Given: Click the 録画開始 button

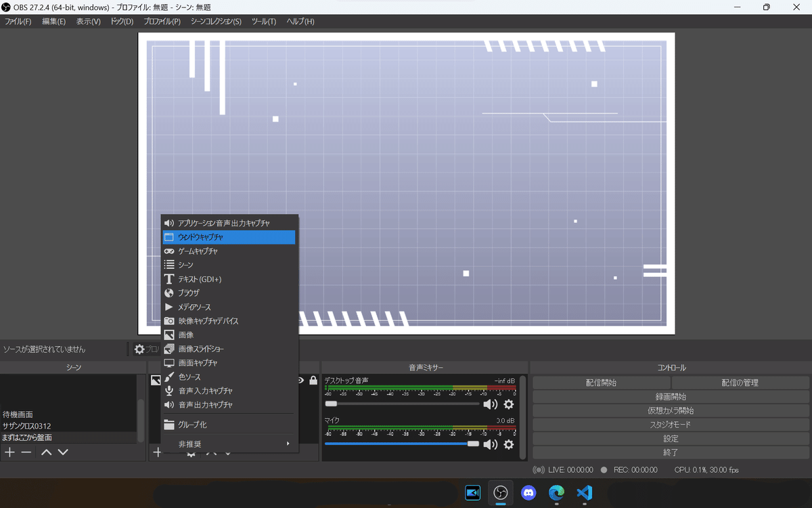Looking at the screenshot, I should point(671,397).
